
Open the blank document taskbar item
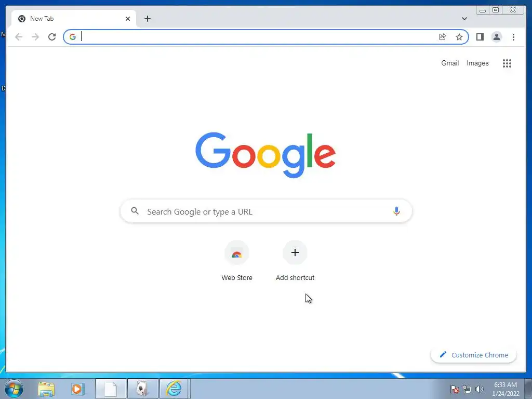point(111,389)
